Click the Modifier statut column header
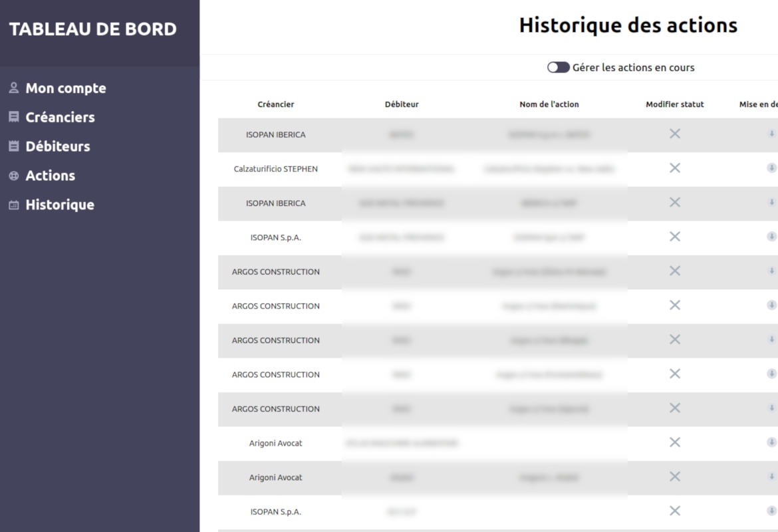778x532 pixels. click(x=674, y=104)
